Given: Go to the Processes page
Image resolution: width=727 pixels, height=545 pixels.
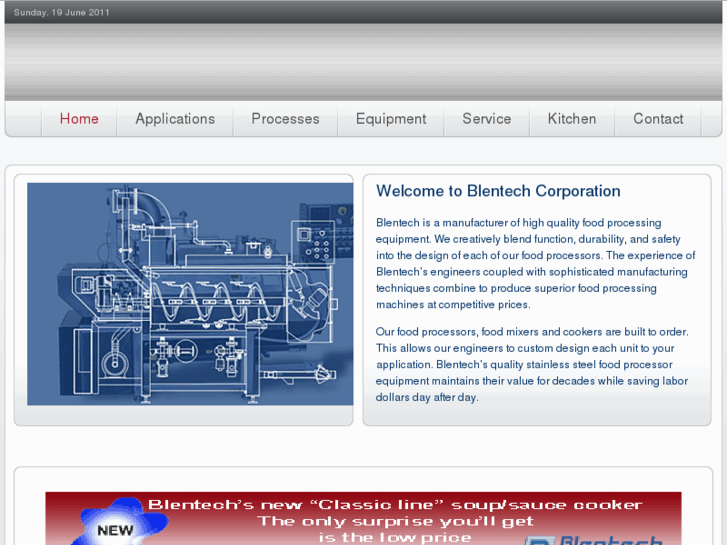Looking at the screenshot, I should [285, 119].
